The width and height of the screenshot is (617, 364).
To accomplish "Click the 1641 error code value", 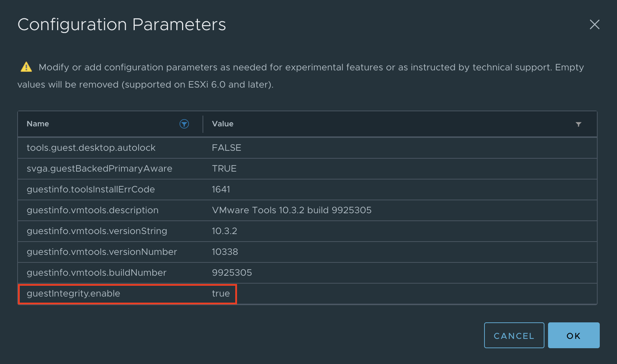I will tap(221, 190).
